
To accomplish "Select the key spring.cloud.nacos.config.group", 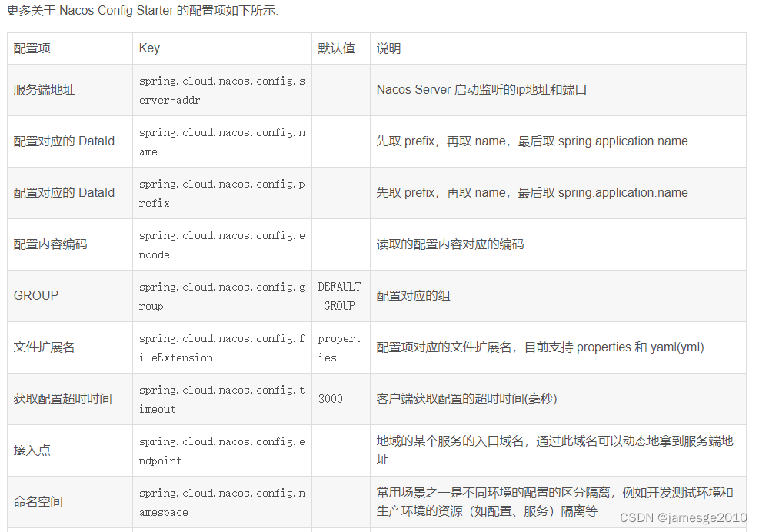I will point(222,297).
